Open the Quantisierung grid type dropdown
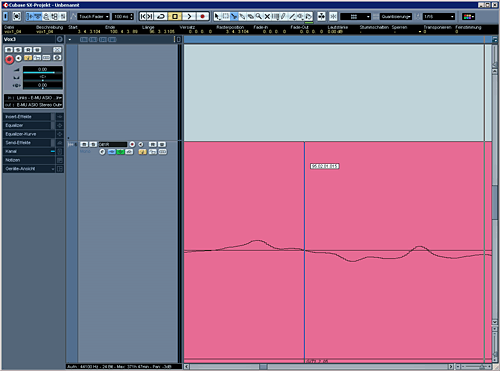500x371 pixels. click(x=396, y=16)
